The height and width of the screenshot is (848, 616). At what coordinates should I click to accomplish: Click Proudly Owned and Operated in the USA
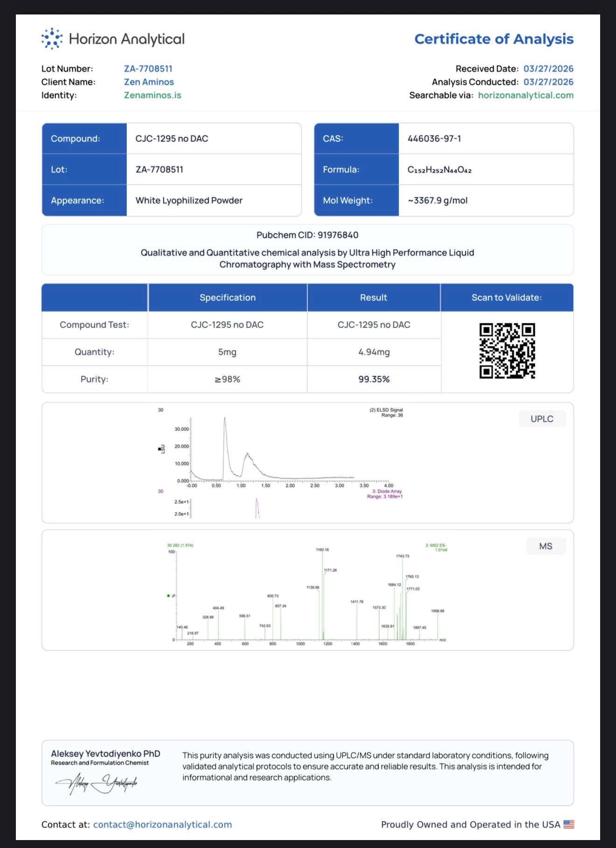coord(470,824)
